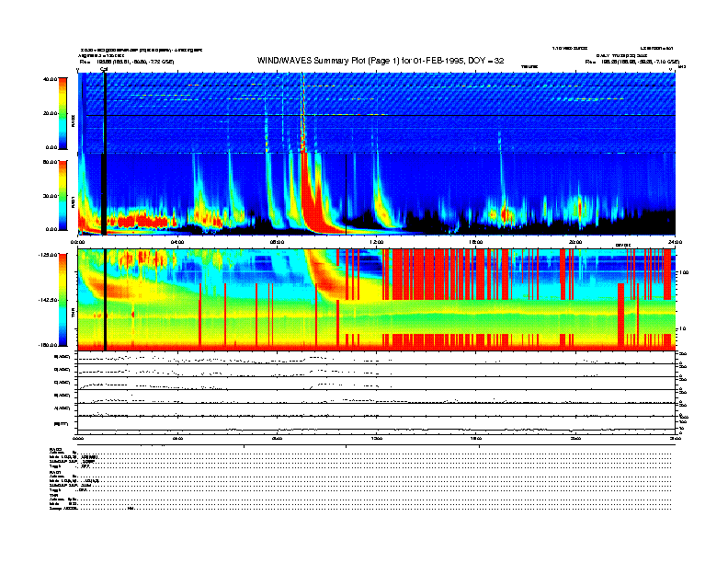Click 20:00 on the bottom line-plot time axis
The image size is (728, 563).
[575, 439]
